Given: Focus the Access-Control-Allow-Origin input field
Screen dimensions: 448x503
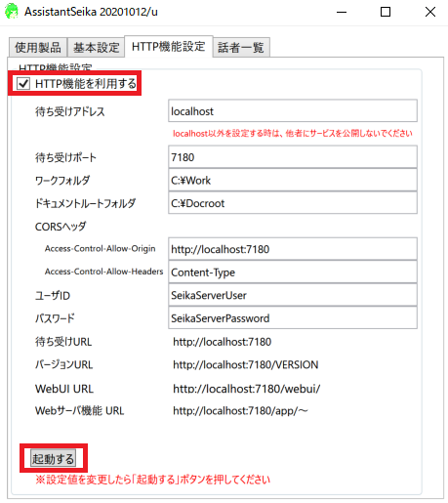Looking at the screenshot, I should click(x=293, y=249).
